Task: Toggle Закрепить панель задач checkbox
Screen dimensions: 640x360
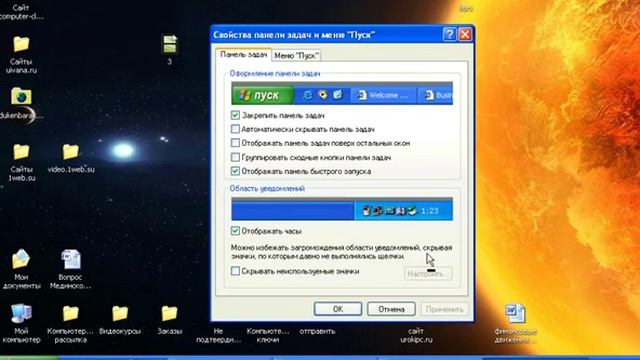Action: pyautogui.click(x=235, y=115)
